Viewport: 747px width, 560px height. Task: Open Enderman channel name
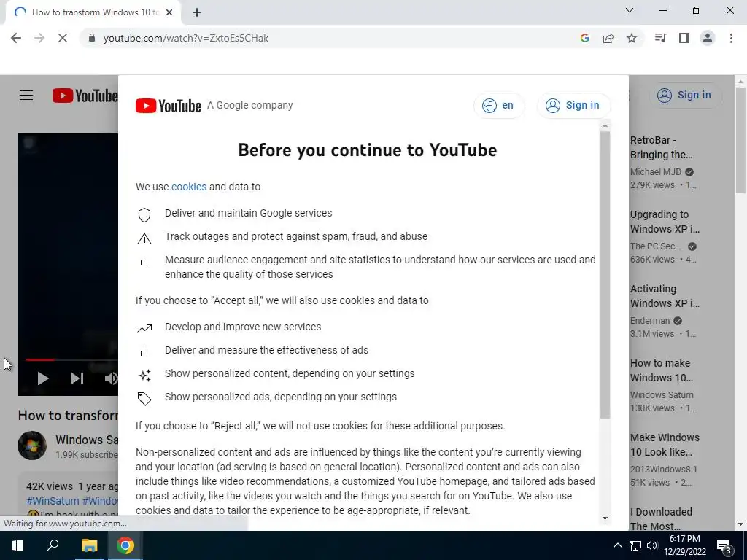tap(650, 321)
